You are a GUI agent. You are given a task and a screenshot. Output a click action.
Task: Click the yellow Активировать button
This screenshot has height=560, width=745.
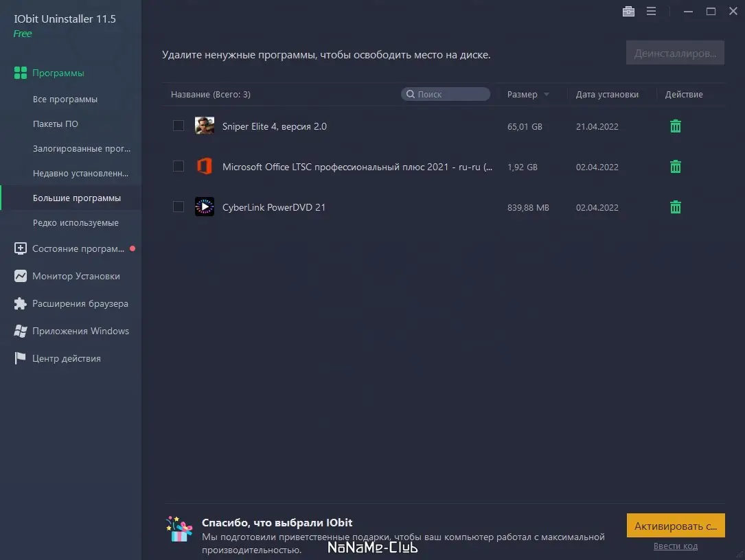tap(676, 525)
